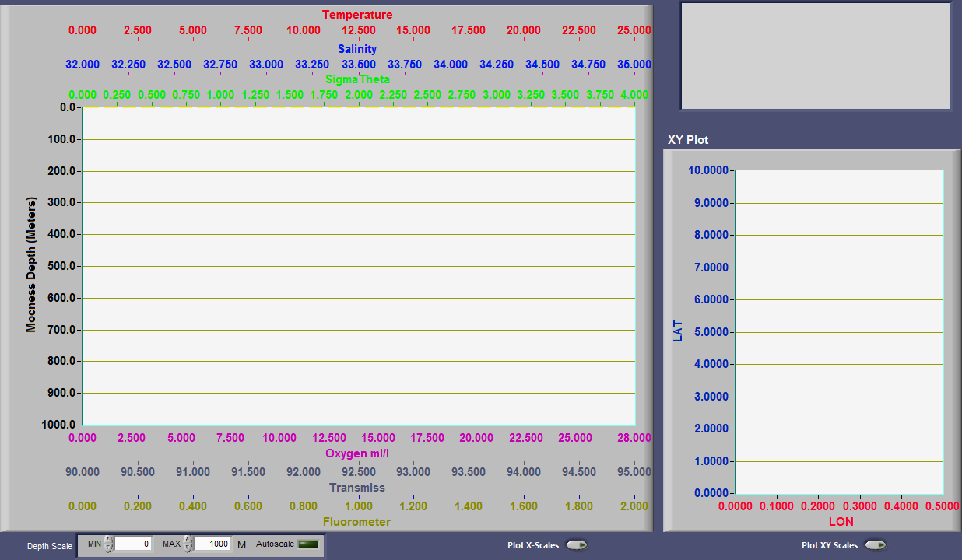This screenshot has width=962, height=560.
Task: Toggle the Autoscale LED switch
Action: 308,544
